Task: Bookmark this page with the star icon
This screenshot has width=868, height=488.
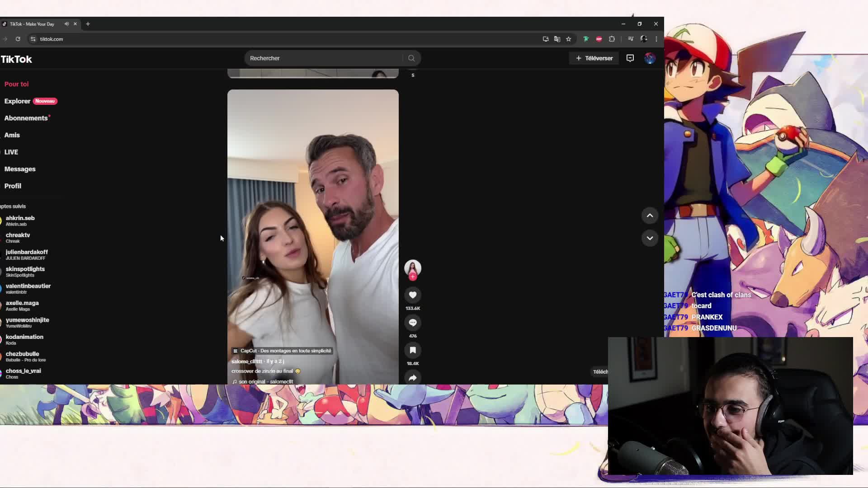Action: point(569,39)
